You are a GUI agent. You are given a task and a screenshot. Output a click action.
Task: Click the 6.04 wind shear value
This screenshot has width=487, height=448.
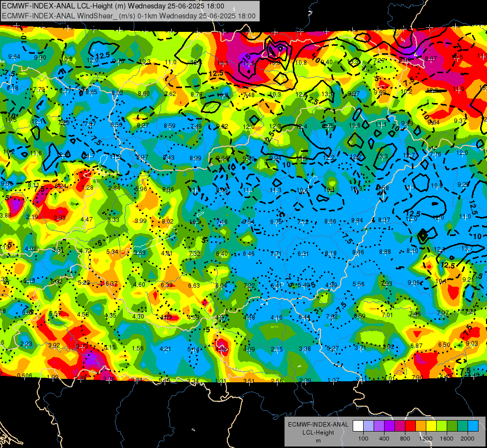(221, 285)
